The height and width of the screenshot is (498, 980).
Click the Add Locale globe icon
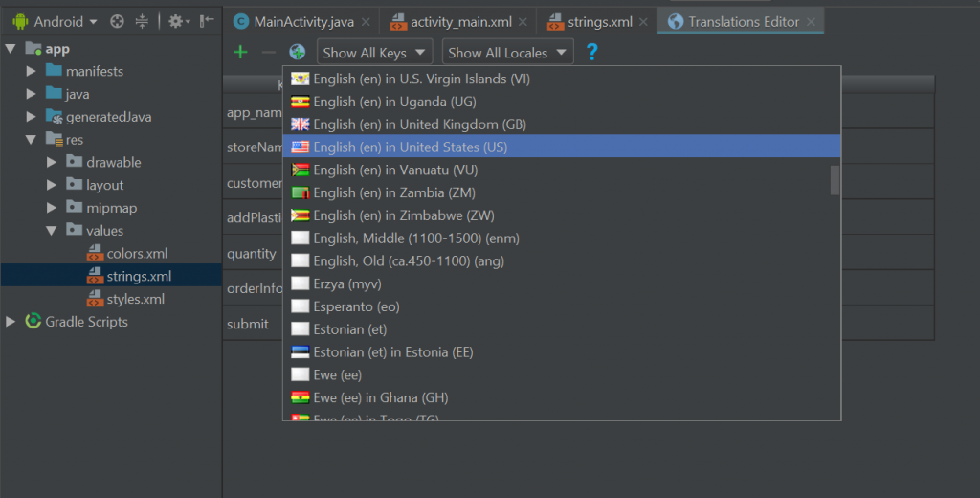[x=297, y=52]
